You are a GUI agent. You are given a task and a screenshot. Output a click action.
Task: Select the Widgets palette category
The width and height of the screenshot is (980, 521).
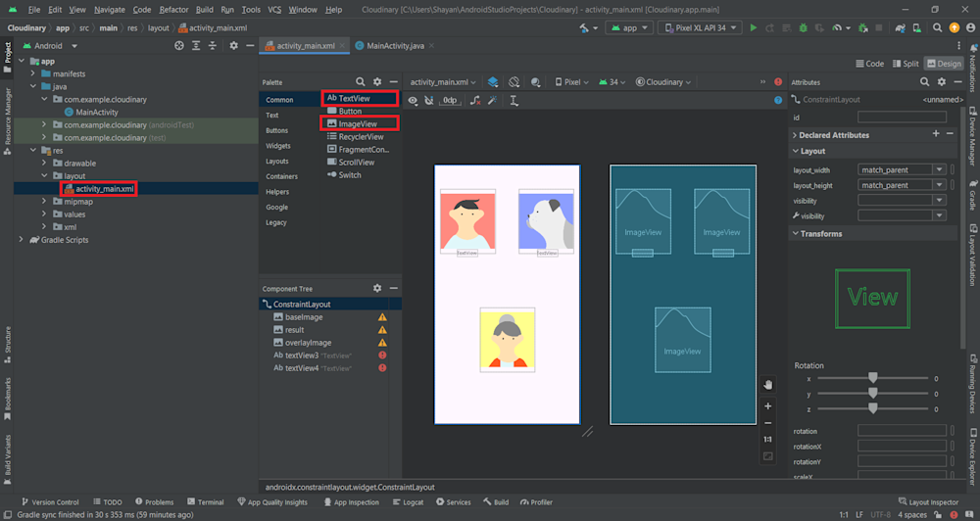pyautogui.click(x=278, y=146)
